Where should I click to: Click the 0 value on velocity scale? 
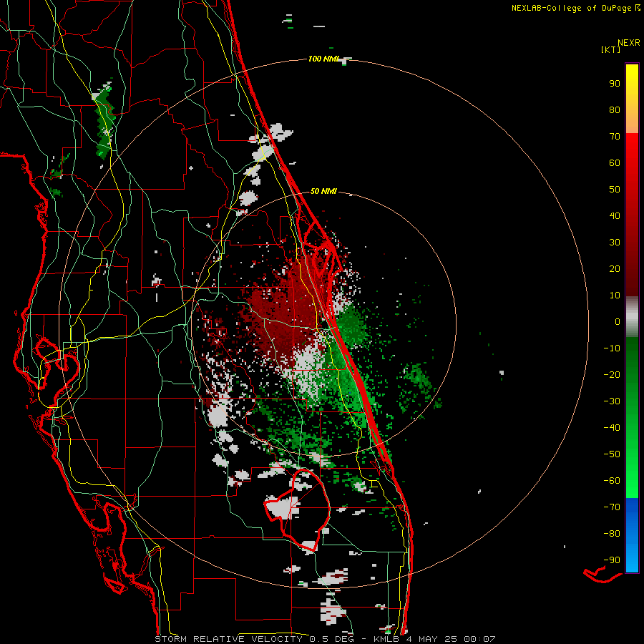click(618, 321)
